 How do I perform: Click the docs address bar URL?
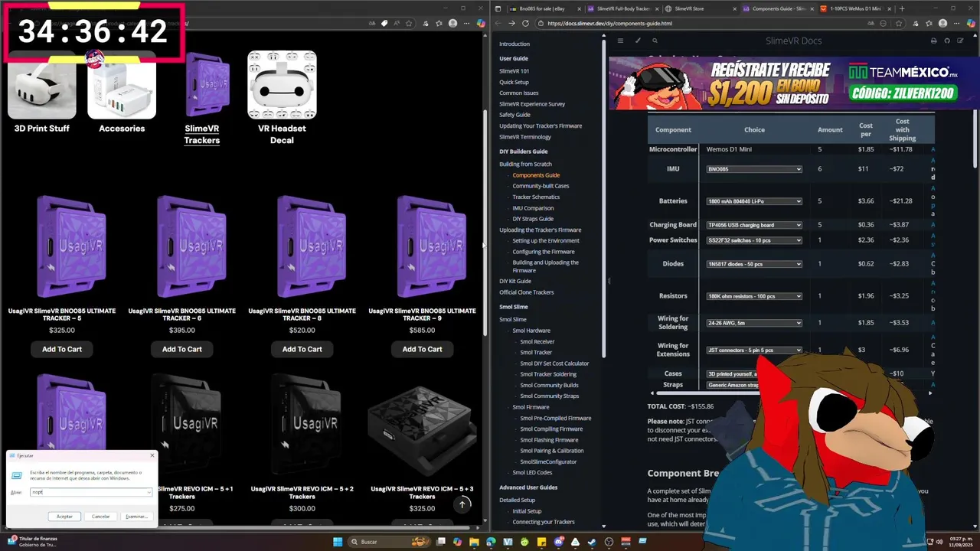coord(609,23)
